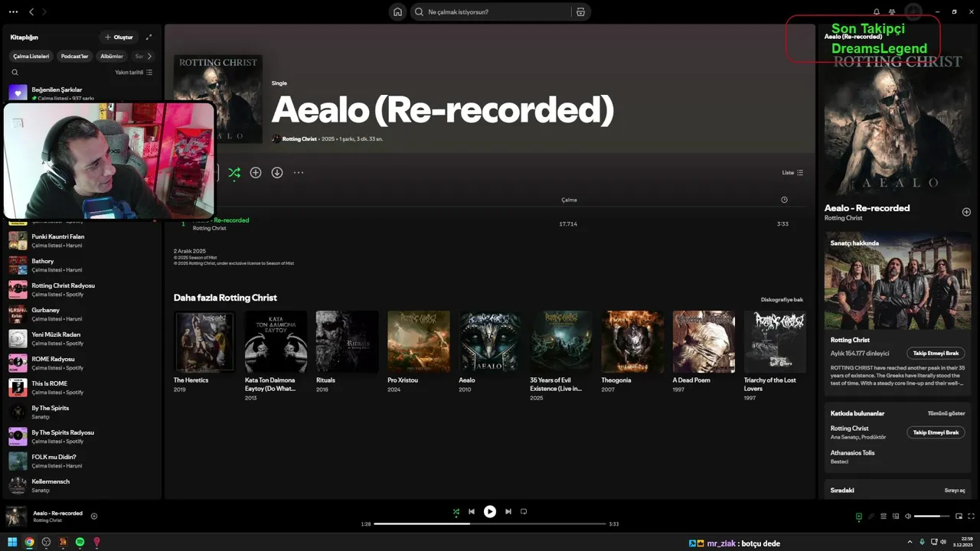Go to Spotify Home via house icon
Screen dimensions: 980x551
397,12
